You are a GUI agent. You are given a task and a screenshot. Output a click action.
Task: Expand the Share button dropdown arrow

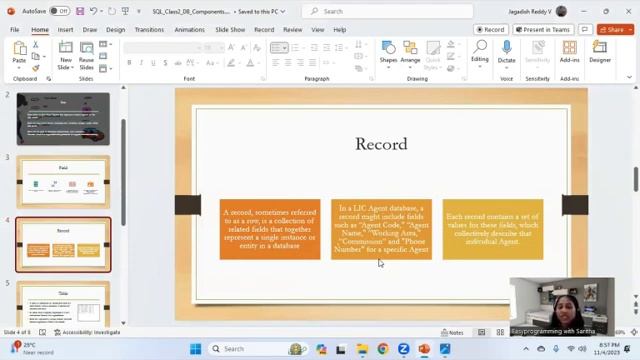[x=630, y=29]
